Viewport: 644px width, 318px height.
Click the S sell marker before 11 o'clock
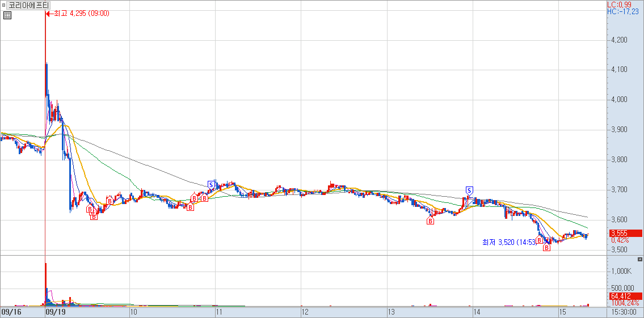click(211, 185)
